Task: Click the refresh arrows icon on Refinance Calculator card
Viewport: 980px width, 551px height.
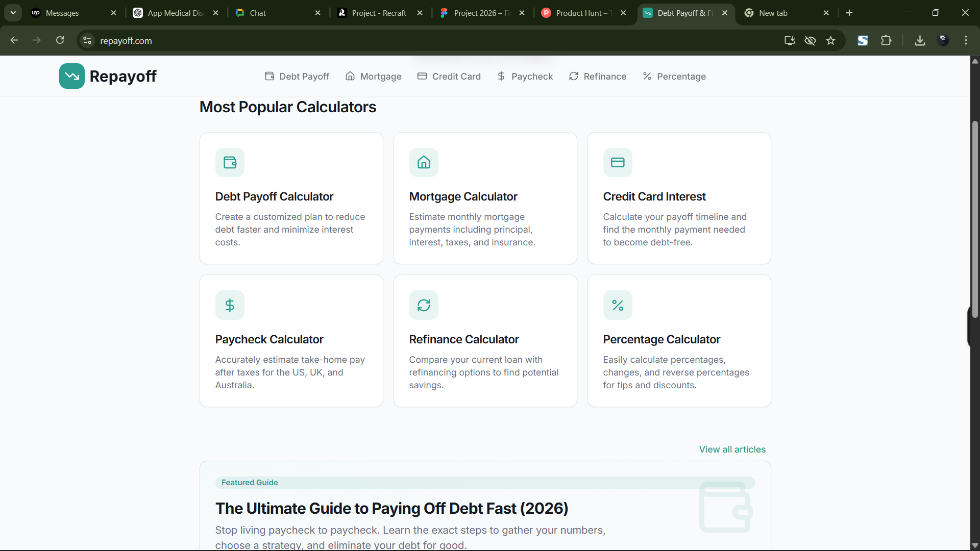Action: (x=424, y=305)
